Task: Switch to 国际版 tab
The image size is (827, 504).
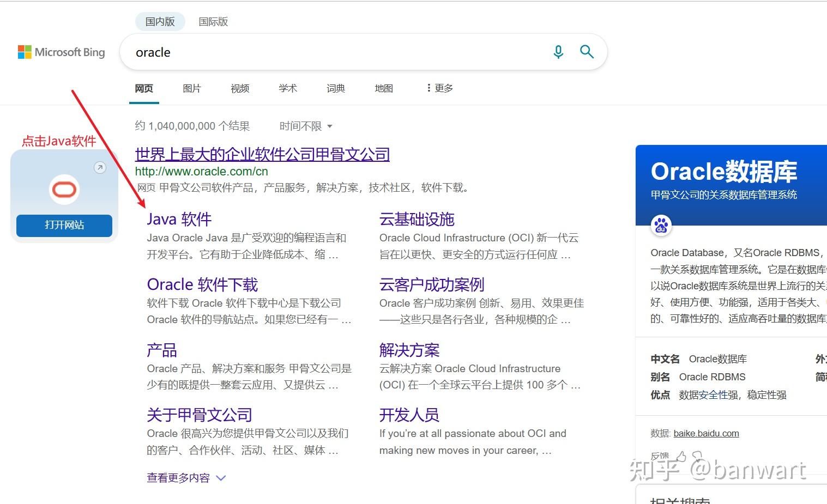Action: (x=213, y=22)
